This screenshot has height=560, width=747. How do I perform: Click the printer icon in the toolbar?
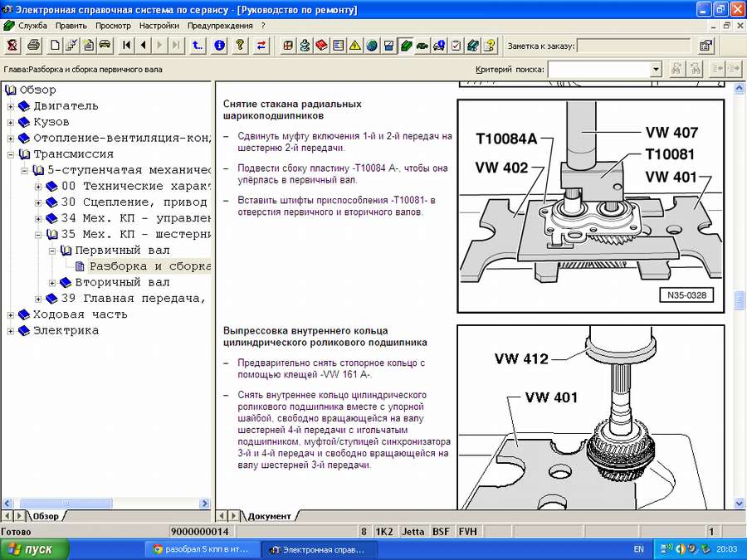[x=33, y=46]
